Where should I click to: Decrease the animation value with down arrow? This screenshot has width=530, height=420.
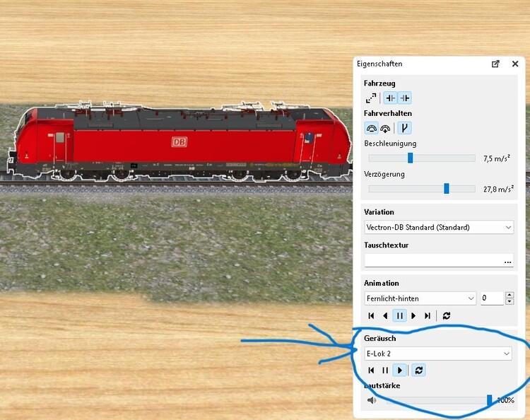pos(510,302)
